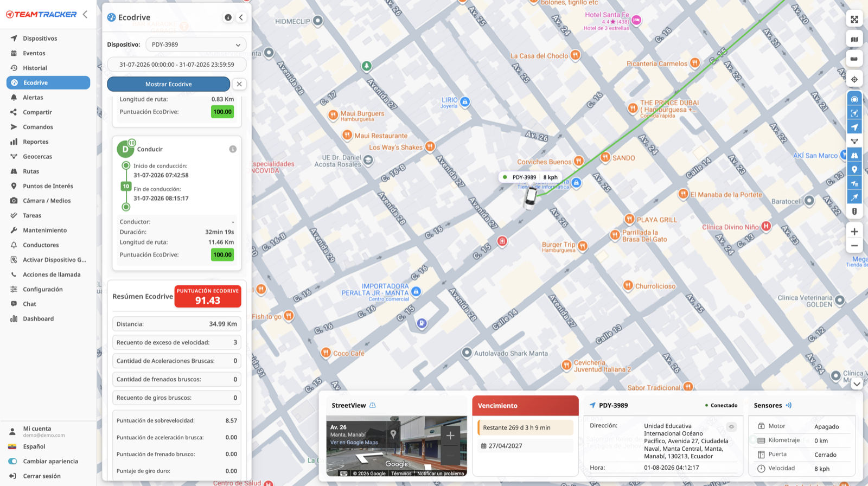Zoom in on the map

coord(854,232)
